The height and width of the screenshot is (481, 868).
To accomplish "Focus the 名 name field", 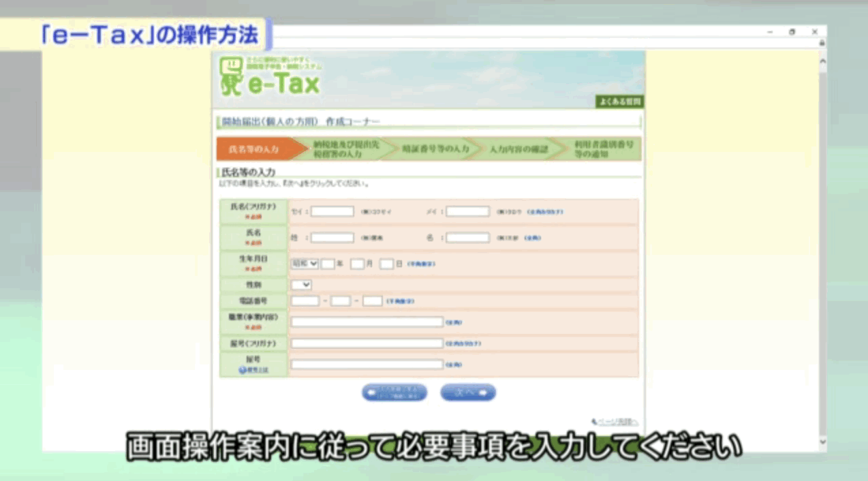I will (x=468, y=238).
